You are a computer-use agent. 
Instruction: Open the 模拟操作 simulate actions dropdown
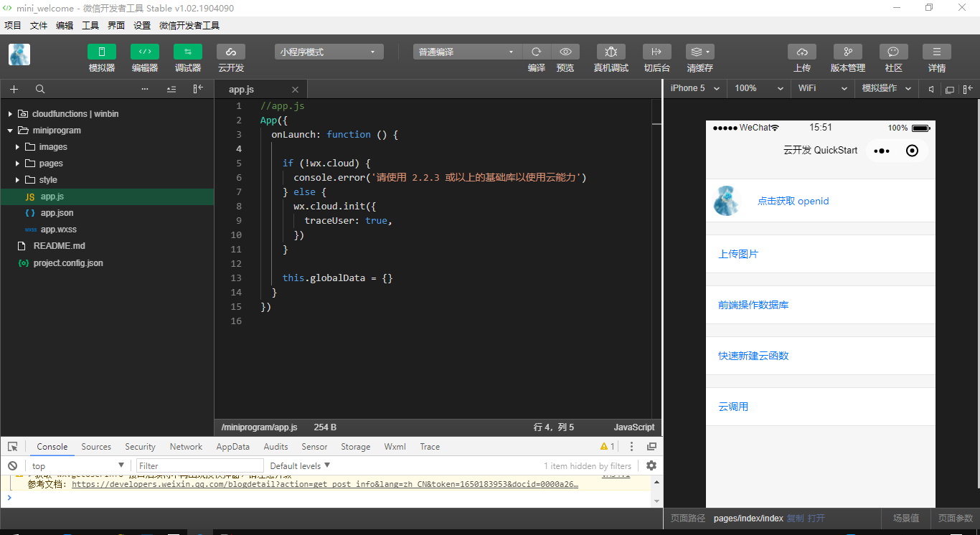pyautogui.click(x=886, y=88)
